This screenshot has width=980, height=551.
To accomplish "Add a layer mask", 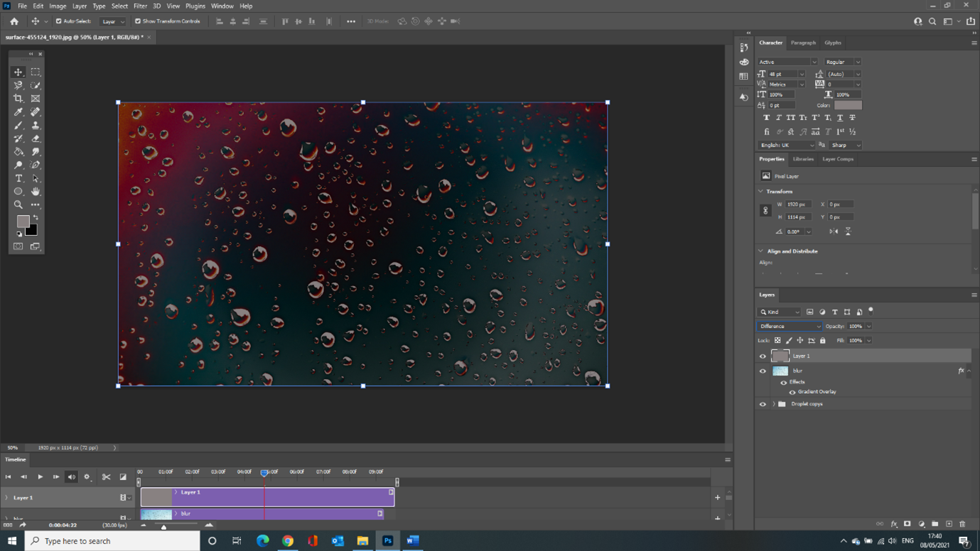I will tap(908, 524).
